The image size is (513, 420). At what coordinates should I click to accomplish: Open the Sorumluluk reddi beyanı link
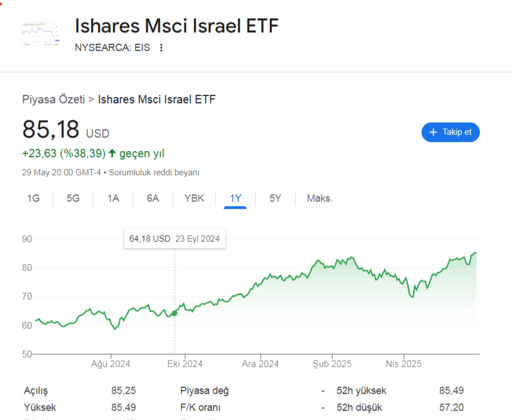154,173
